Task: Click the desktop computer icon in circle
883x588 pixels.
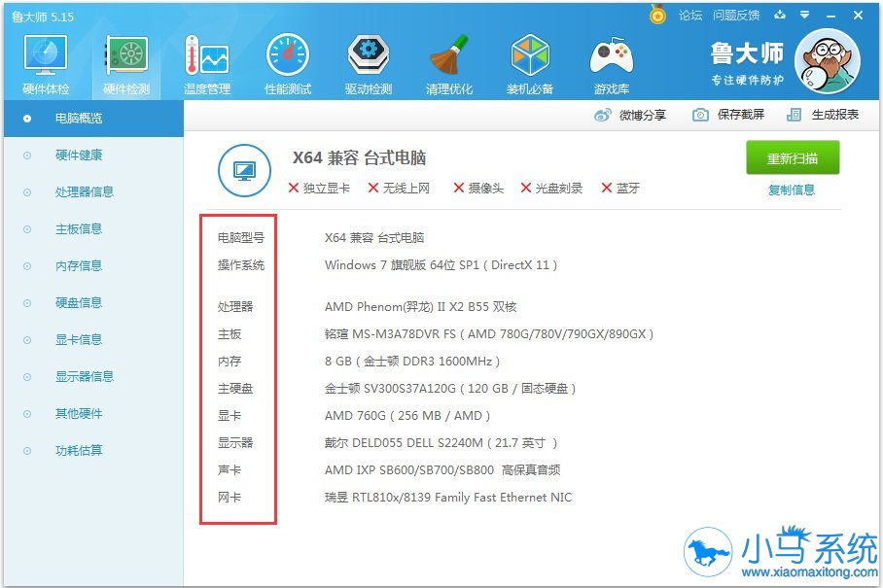Action: 244,170
